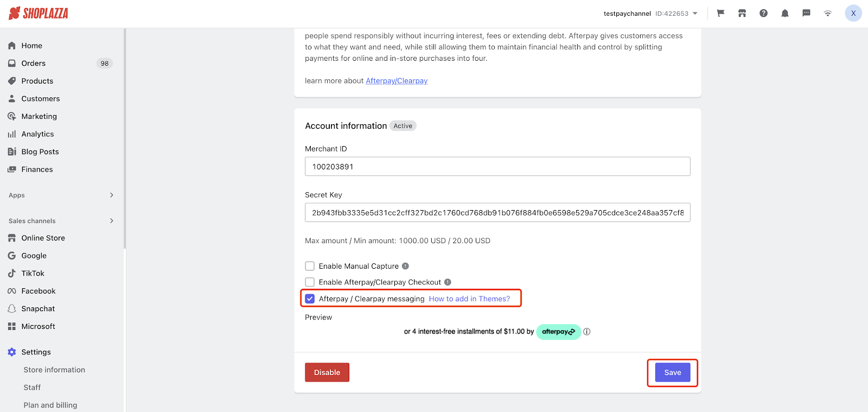Open the chat message icon

[806, 13]
